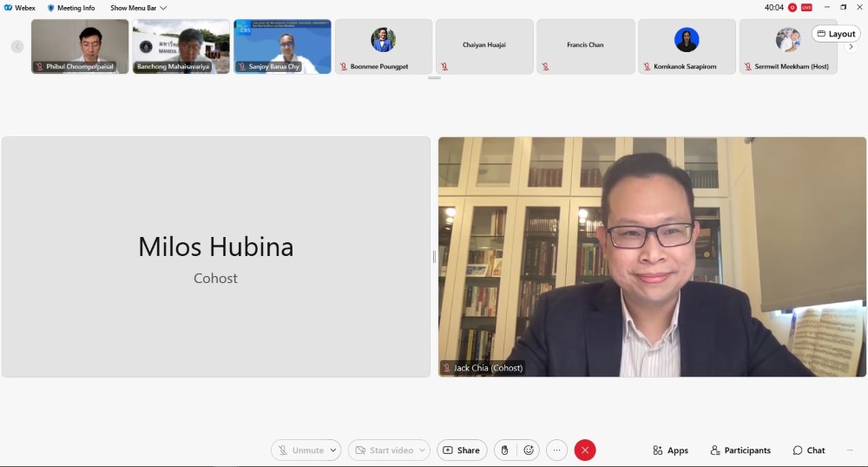Click the red recording indicator icon
Screen dimensions: 868x467
pyautogui.click(x=792, y=8)
